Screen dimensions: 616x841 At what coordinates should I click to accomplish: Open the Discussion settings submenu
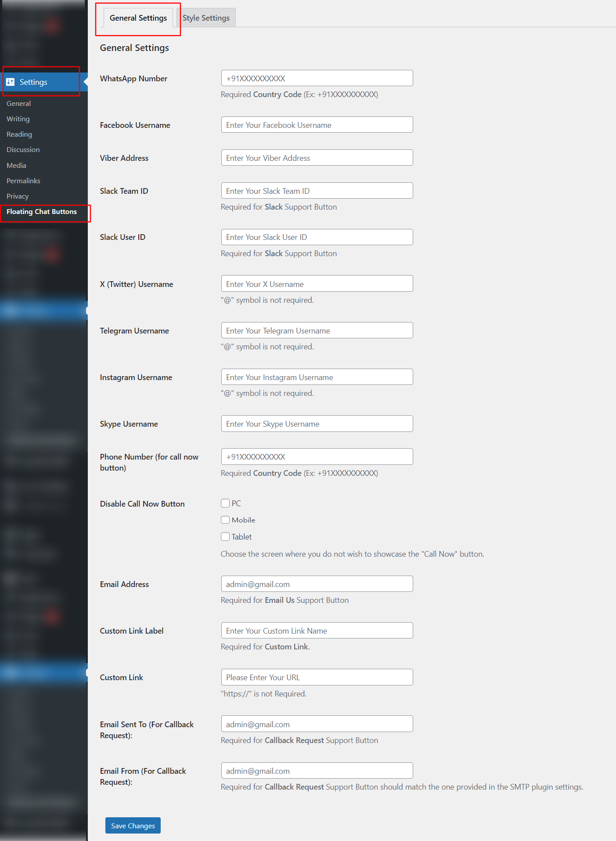[23, 150]
